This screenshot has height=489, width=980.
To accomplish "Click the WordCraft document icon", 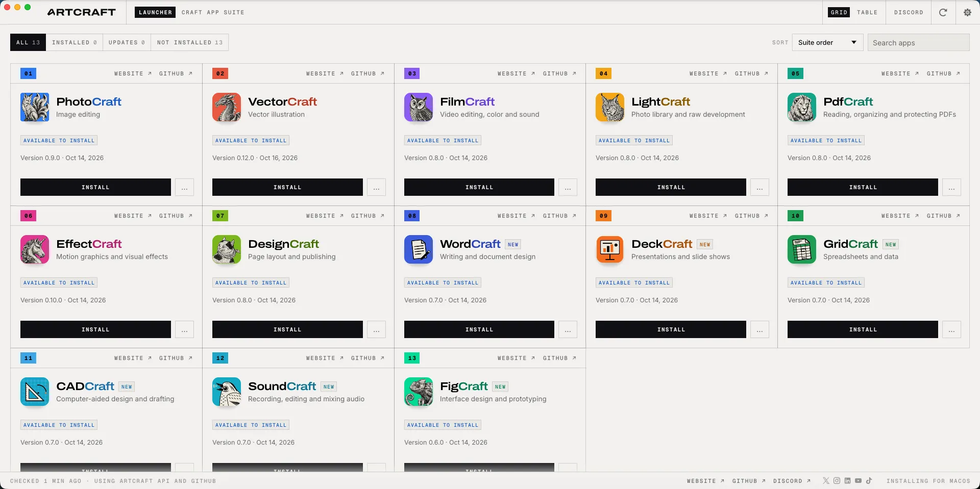I will click(419, 249).
